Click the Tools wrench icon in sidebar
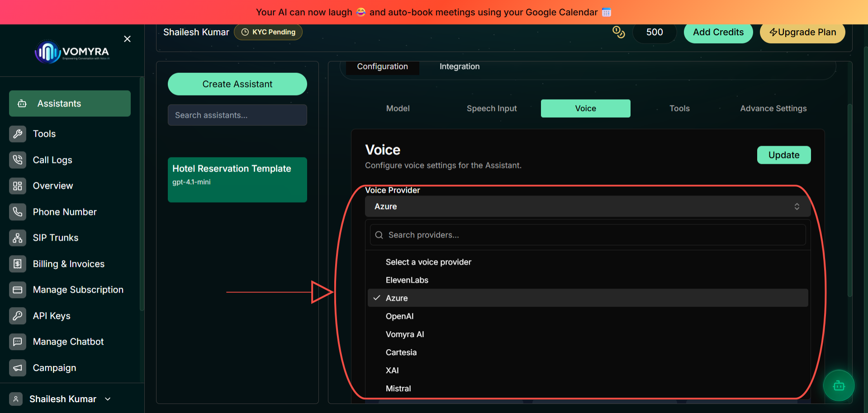This screenshot has width=868, height=413. [x=18, y=134]
